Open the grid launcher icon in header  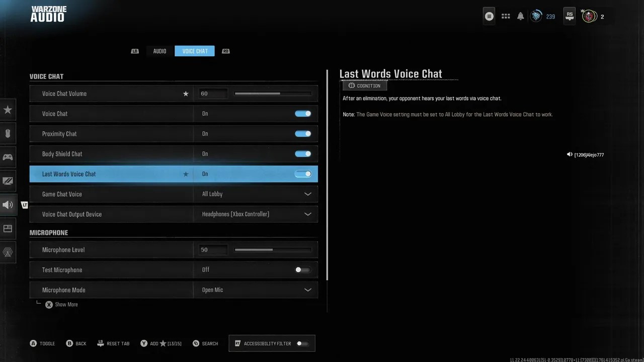(x=506, y=16)
